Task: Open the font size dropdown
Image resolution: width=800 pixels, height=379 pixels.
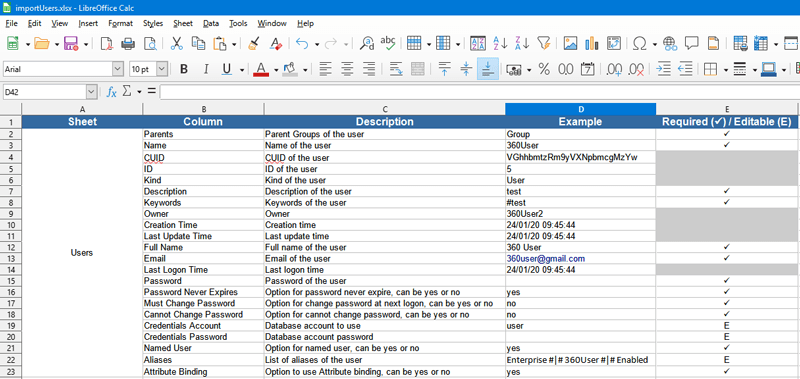Action: point(162,69)
